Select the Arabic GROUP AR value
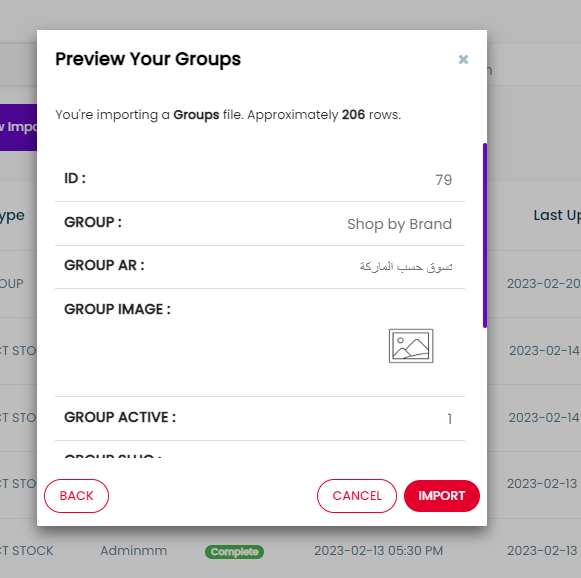Image resolution: width=581 pixels, height=578 pixels. coord(406,266)
